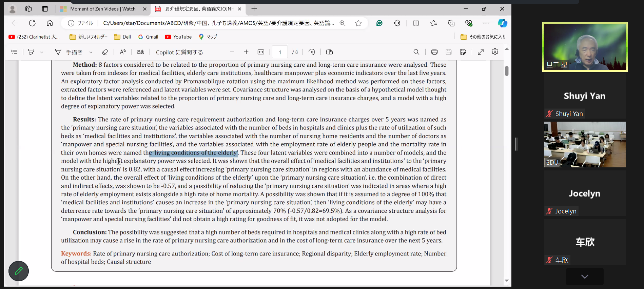The image size is (644, 289).
Task: Toggle the 手描き draw tool
Action: point(69,52)
